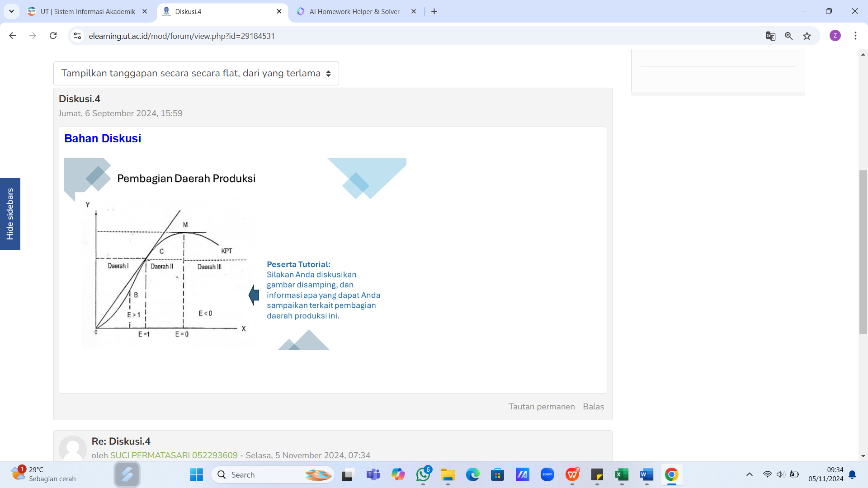Open the browser tabs dropdown arrow

click(11, 11)
